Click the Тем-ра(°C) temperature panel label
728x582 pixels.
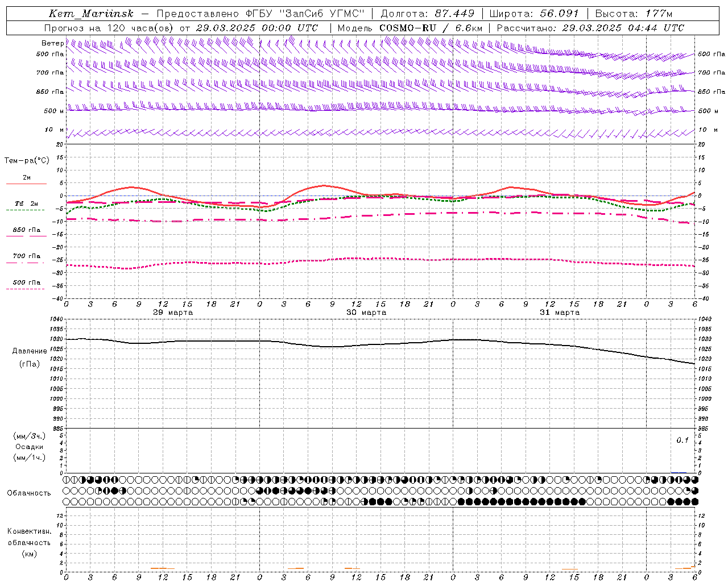click(27, 161)
